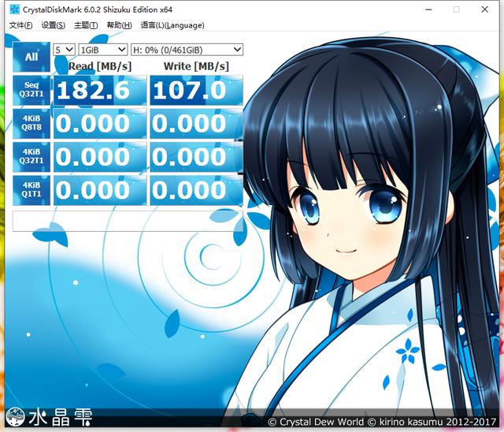Click the 水晶雫 logo at bottom left
Screen dimensions: 504x432
point(49,417)
